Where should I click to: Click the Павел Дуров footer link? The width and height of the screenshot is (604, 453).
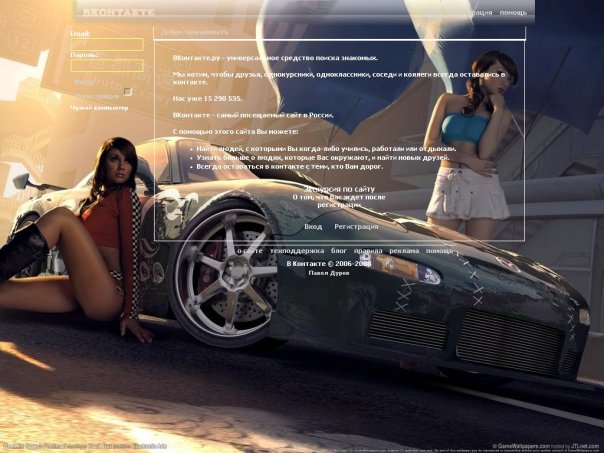[x=329, y=273]
